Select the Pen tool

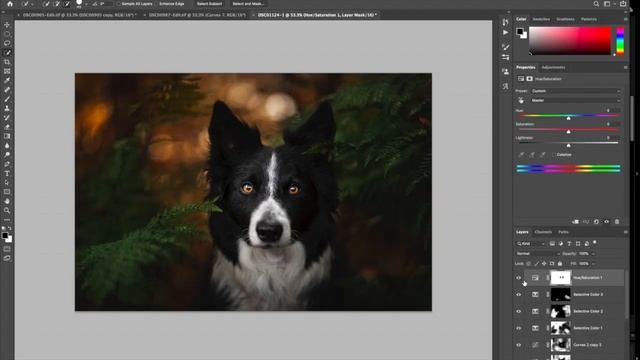tap(7, 164)
